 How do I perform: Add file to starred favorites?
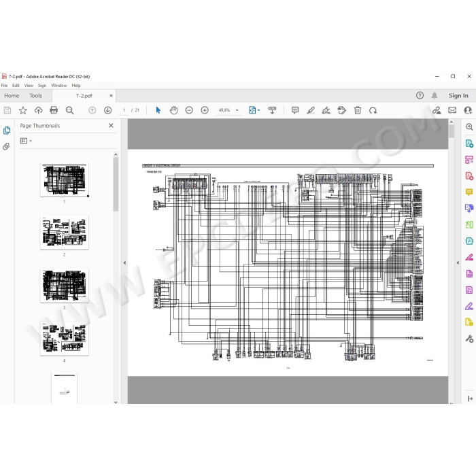coord(22,110)
